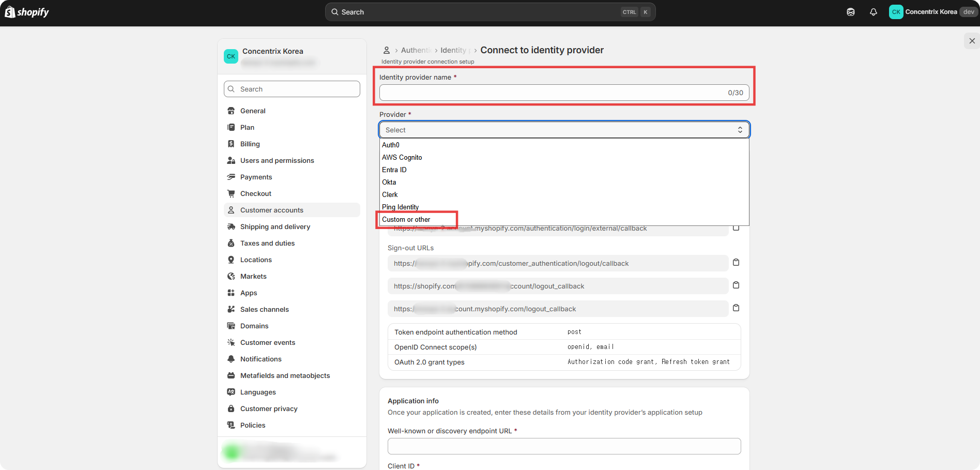Open Sales channels settings
980x470 pixels.
pos(292,309)
